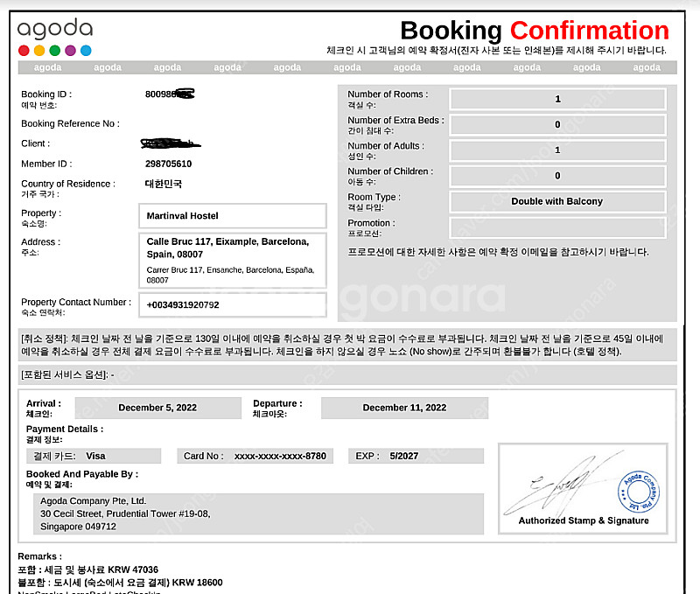Image resolution: width=700 pixels, height=594 pixels.
Task: Click the "Remarks :" heading
Action: click(x=39, y=556)
